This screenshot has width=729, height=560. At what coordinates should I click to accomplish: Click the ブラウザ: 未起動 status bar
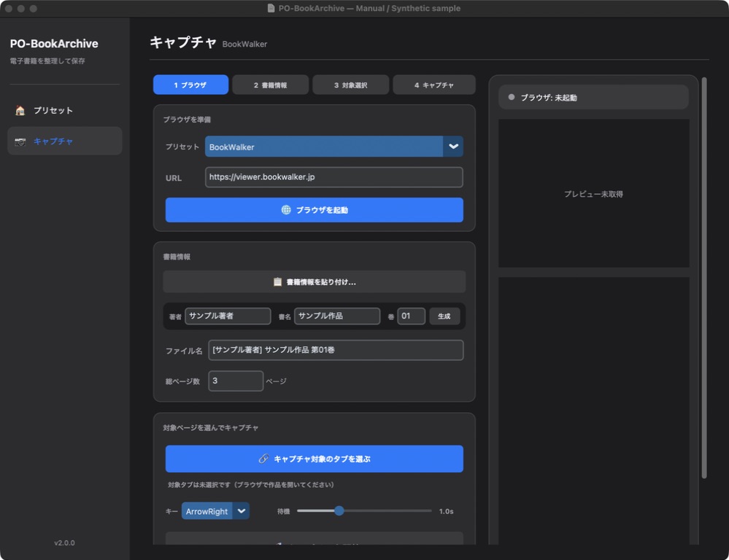pos(593,97)
